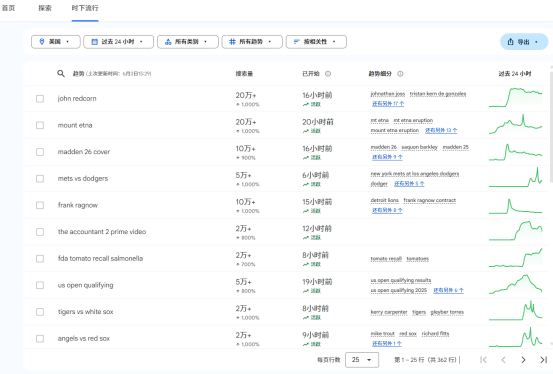
Task: Check the accountant 2 prime video row
Action: tap(40, 232)
